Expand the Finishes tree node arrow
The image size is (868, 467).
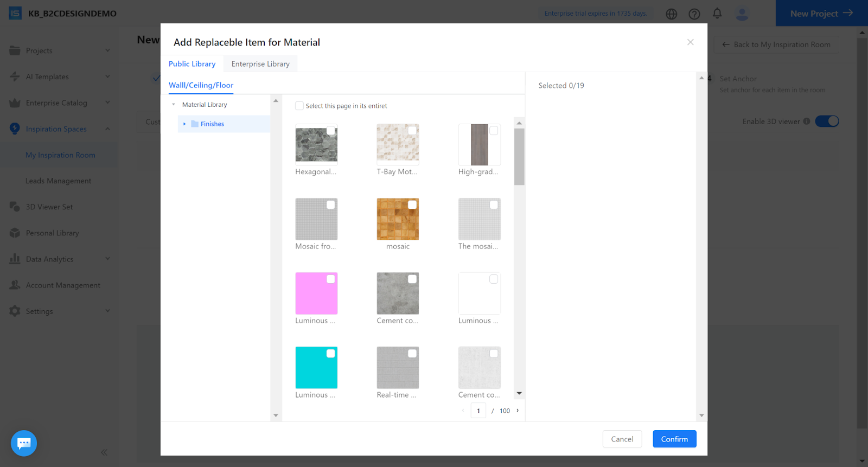coord(184,124)
